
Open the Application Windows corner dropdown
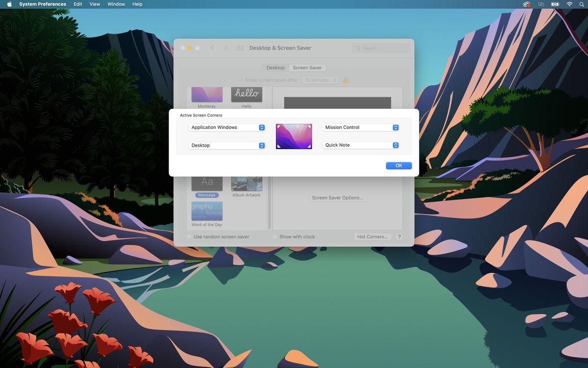point(227,127)
